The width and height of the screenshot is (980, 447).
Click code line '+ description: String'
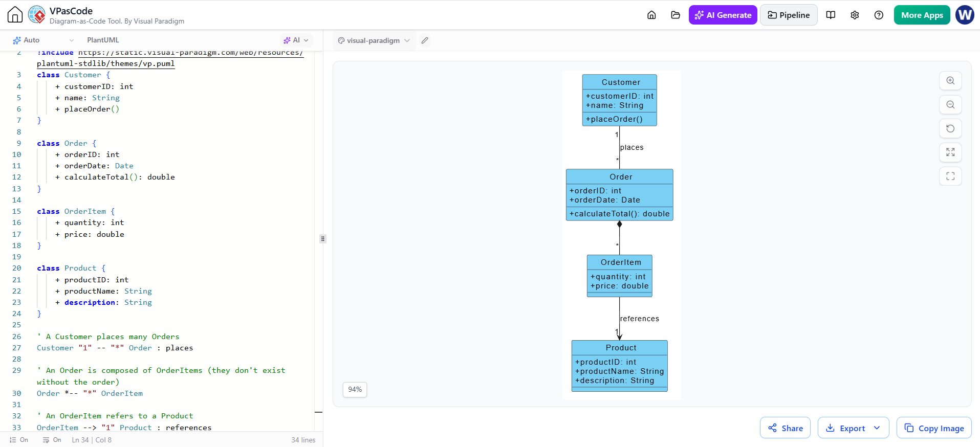click(103, 302)
